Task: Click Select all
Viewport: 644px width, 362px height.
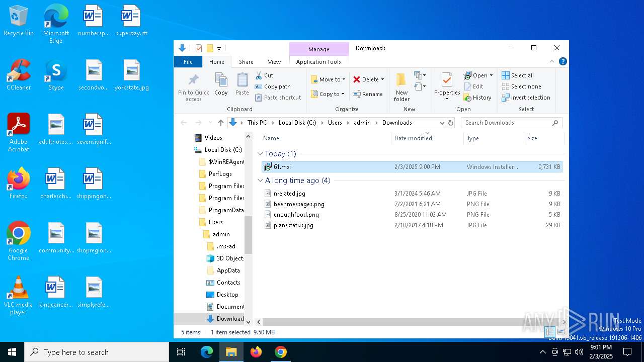Action: pos(518,75)
